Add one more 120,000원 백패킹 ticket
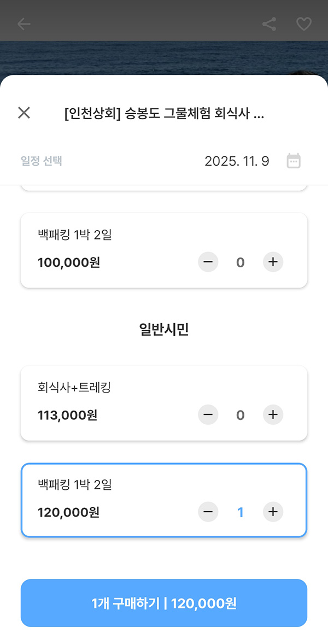Viewport: 328px width, 644px height. point(273,512)
